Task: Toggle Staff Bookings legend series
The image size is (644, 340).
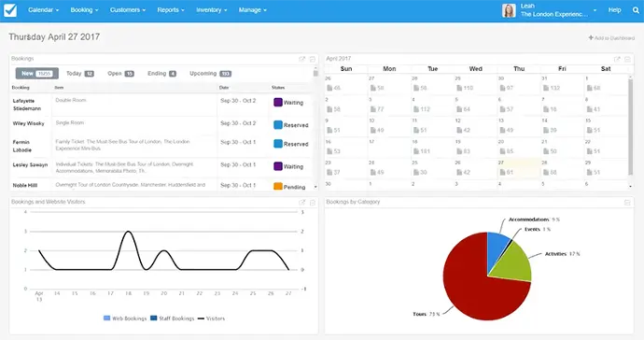Action: coord(172,319)
